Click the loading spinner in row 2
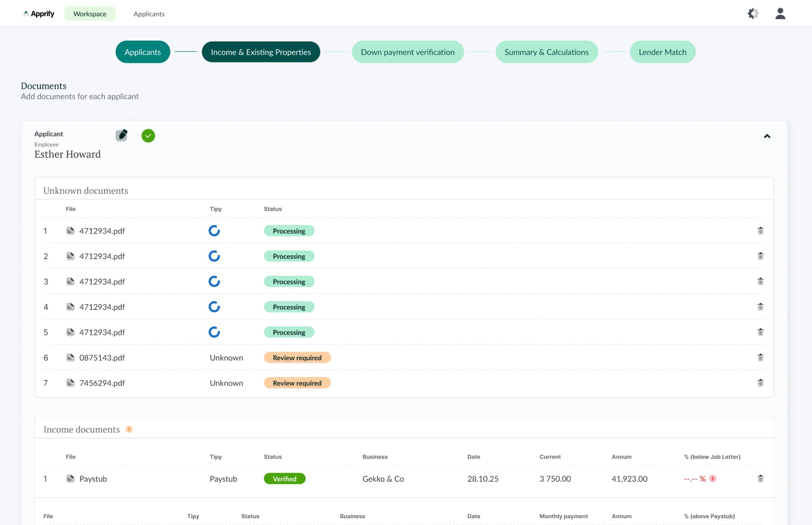 [x=214, y=256]
